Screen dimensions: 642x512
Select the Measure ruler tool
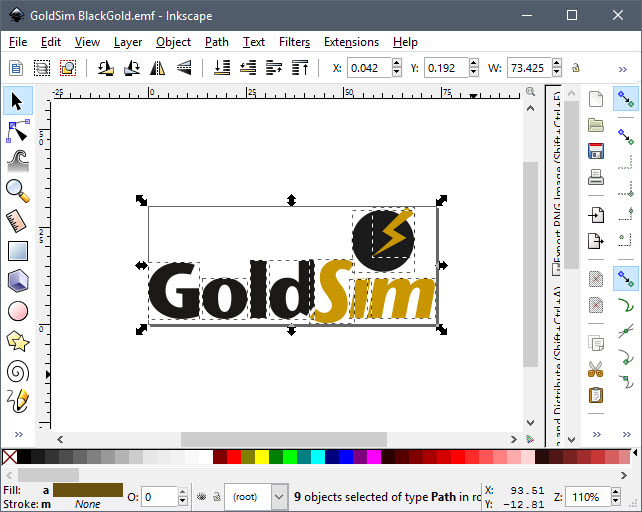point(18,221)
